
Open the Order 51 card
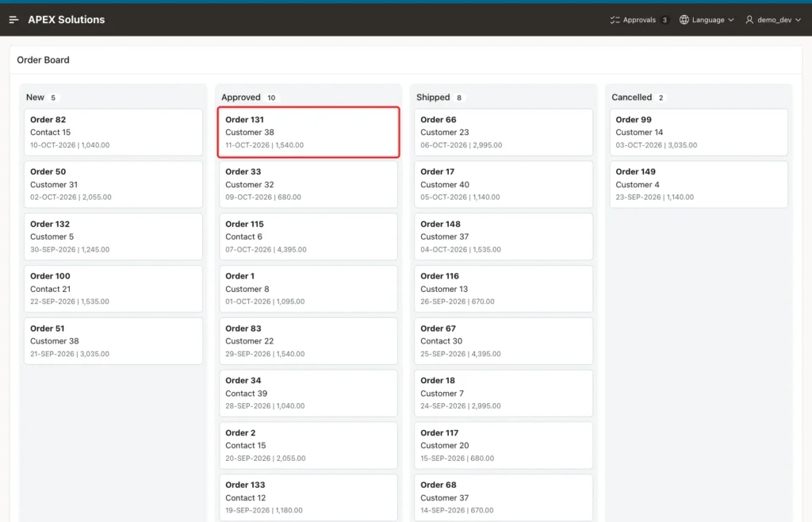pos(113,341)
